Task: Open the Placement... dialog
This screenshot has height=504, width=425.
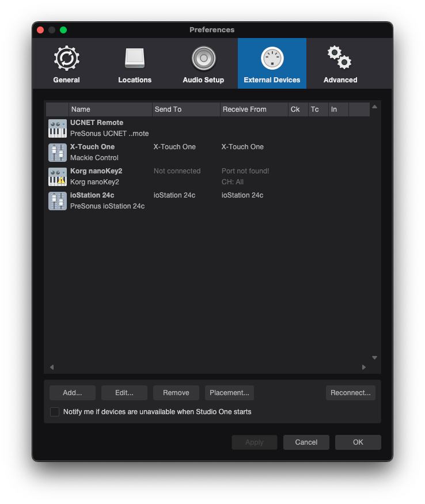Action: [x=229, y=393]
